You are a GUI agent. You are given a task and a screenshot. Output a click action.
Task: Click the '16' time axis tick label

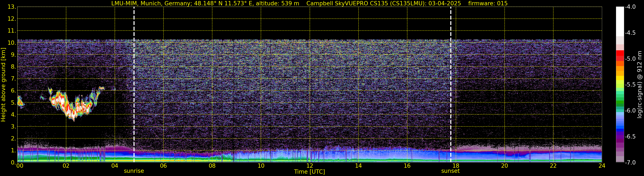[x=407, y=166]
